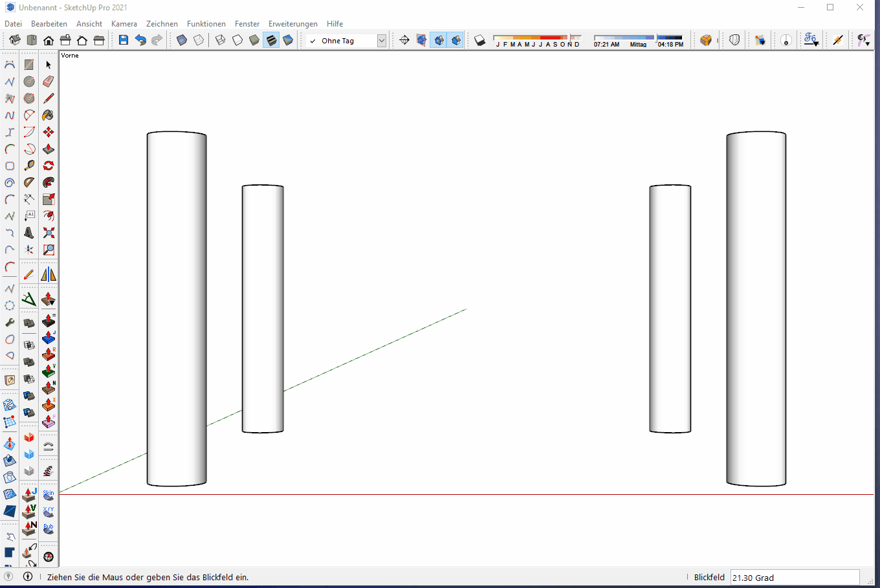Activate the Move tool
880x588 pixels.
[x=49, y=132]
